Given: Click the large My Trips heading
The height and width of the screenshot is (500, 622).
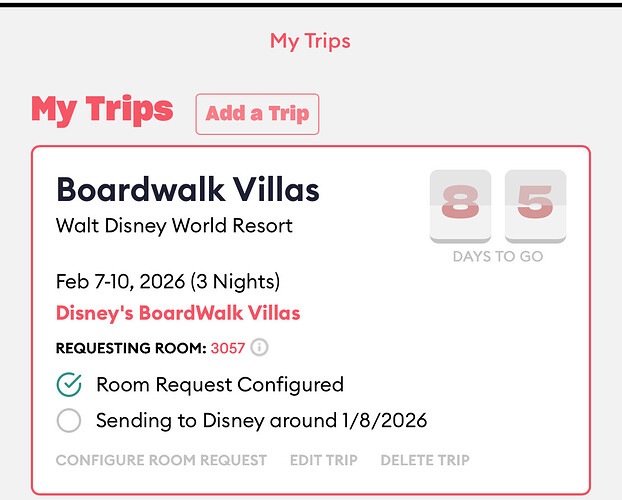Looking at the screenshot, I should pyautogui.click(x=102, y=109).
